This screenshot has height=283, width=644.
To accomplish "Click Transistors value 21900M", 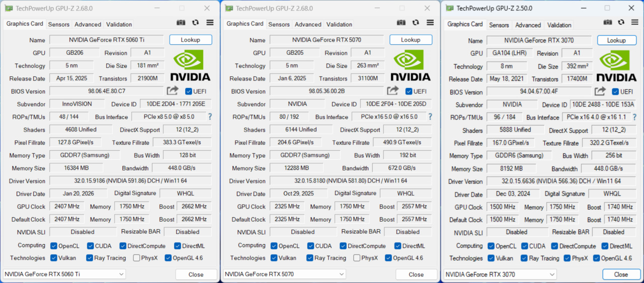I will click(147, 78).
